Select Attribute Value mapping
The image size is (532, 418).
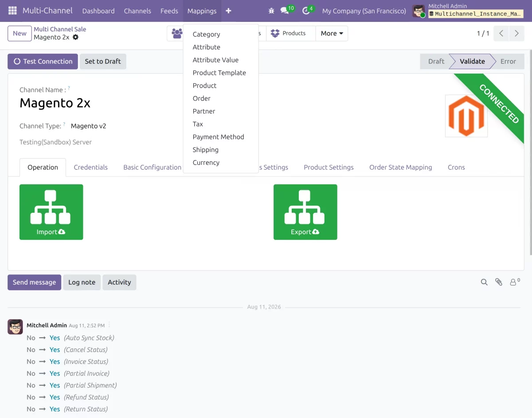[221, 60]
